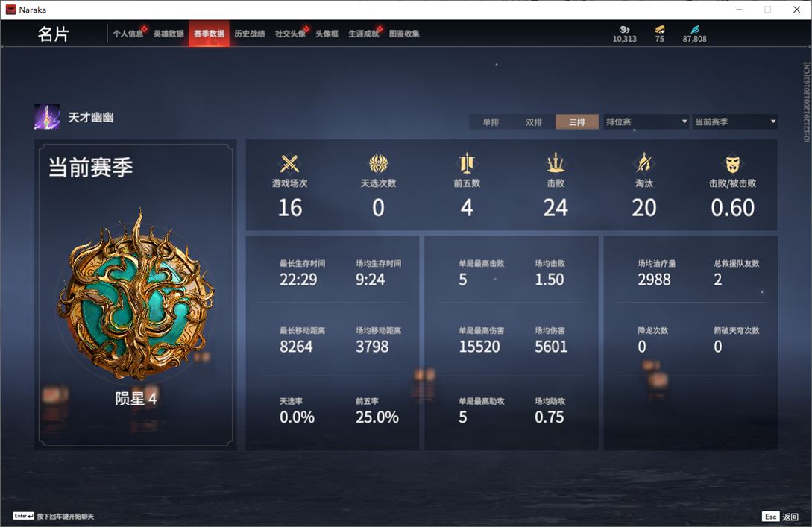Click the gold ingot currency icon
Screen dimensions: 812x527
(x=659, y=30)
